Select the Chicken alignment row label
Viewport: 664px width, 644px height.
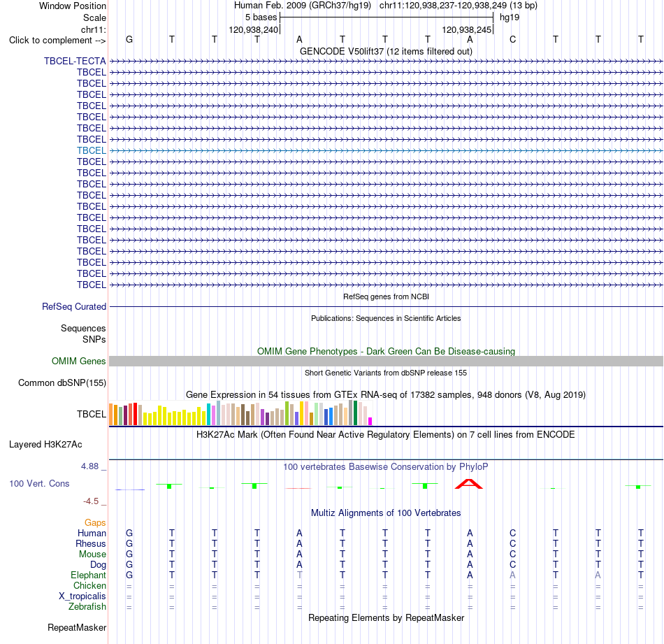click(89, 585)
